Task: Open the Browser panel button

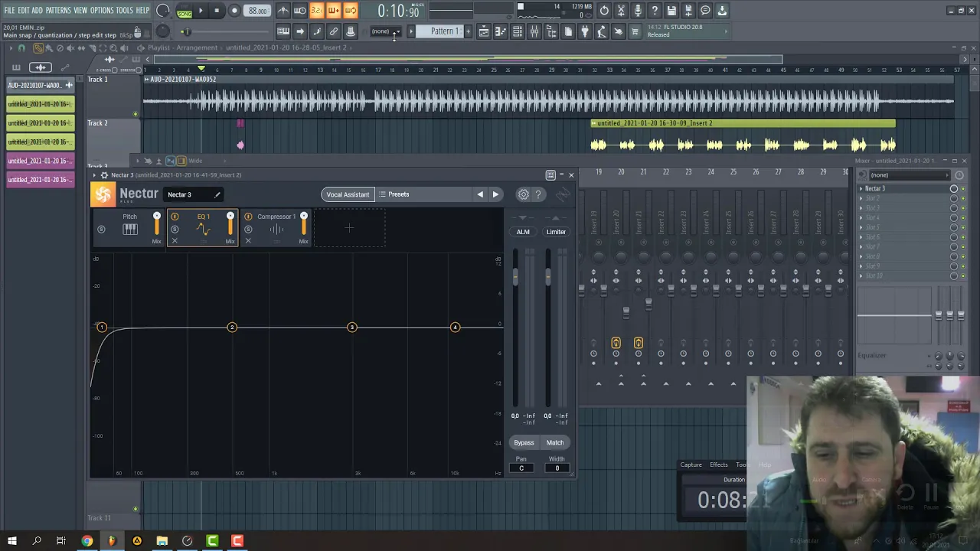Action: (551, 31)
